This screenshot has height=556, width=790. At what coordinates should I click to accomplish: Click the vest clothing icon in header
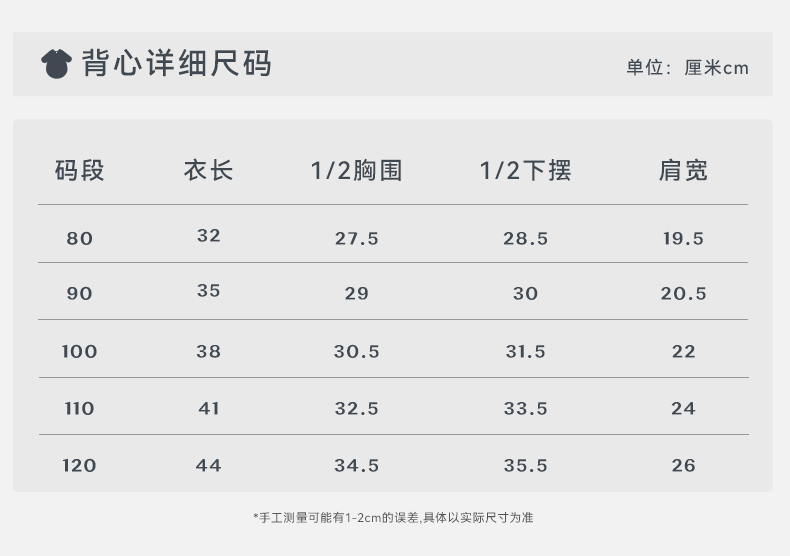click(x=56, y=64)
